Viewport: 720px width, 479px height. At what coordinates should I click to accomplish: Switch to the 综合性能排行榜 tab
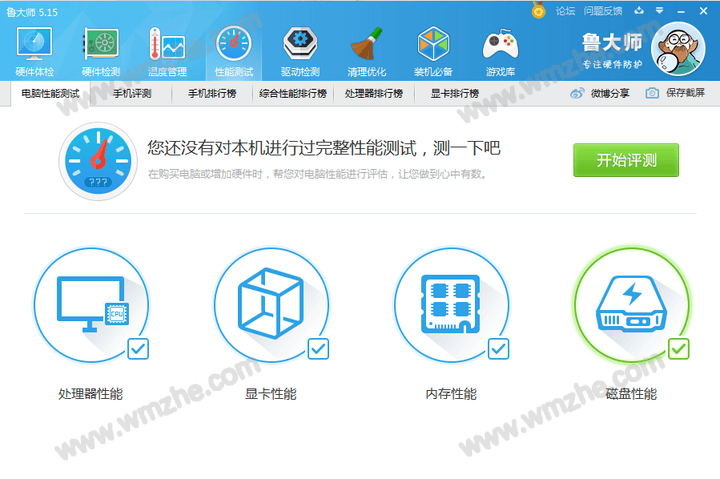pos(292,93)
